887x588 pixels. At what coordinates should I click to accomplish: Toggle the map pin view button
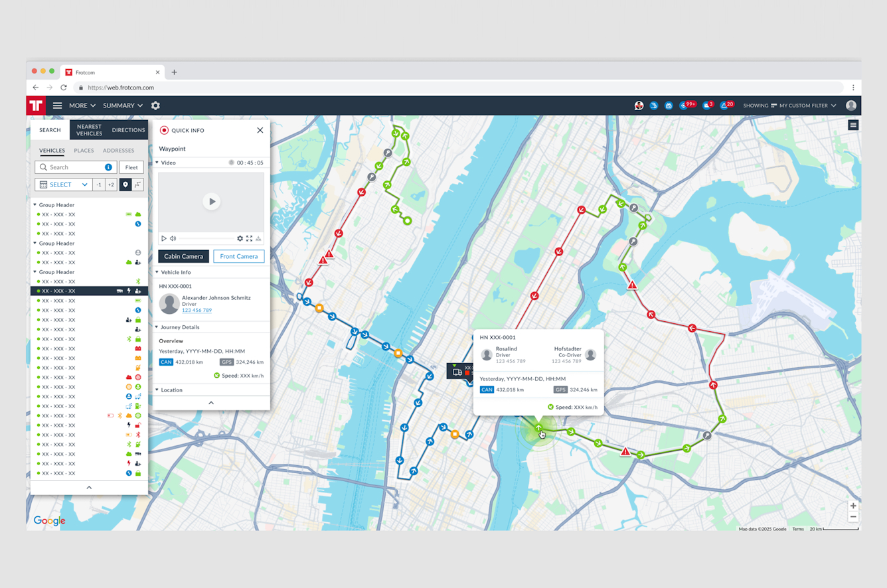(x=125, y=184)
